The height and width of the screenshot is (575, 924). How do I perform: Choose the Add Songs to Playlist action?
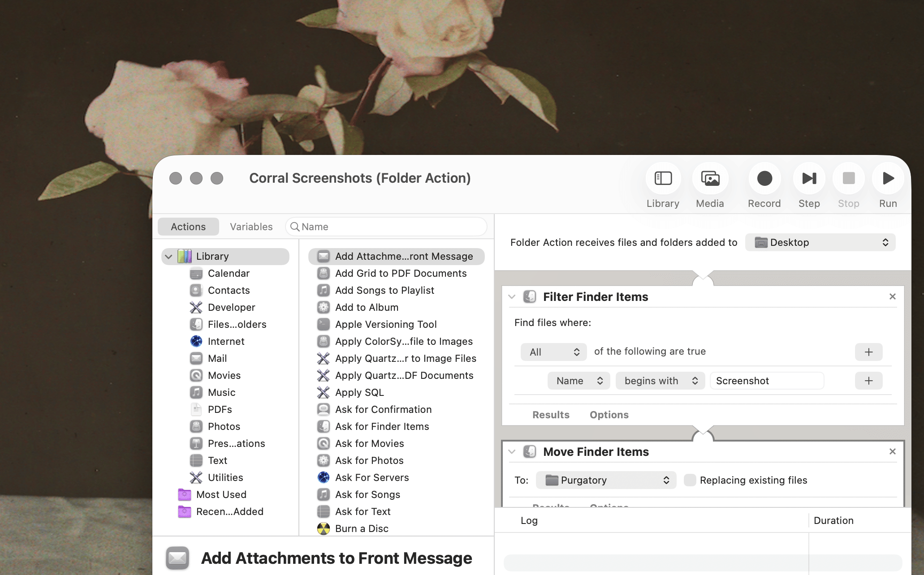384,290
